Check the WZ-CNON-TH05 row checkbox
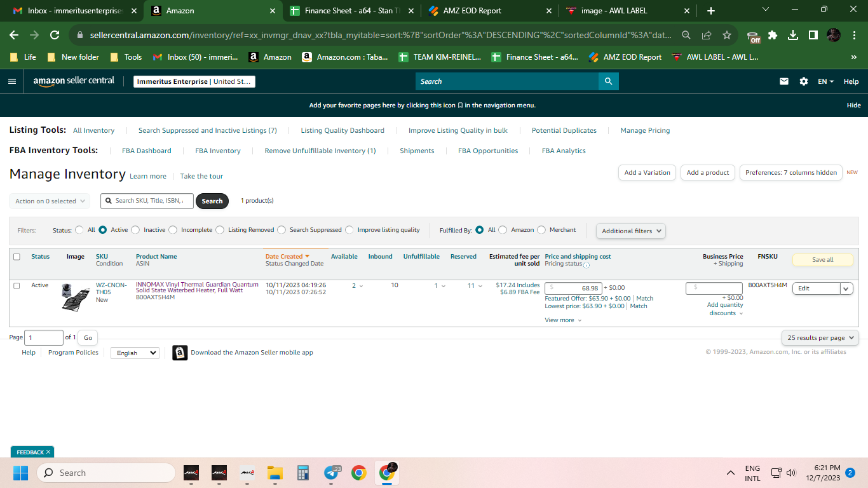Viewport: 868px width, 488px height. pyautogui.click(x=17, y=286)
